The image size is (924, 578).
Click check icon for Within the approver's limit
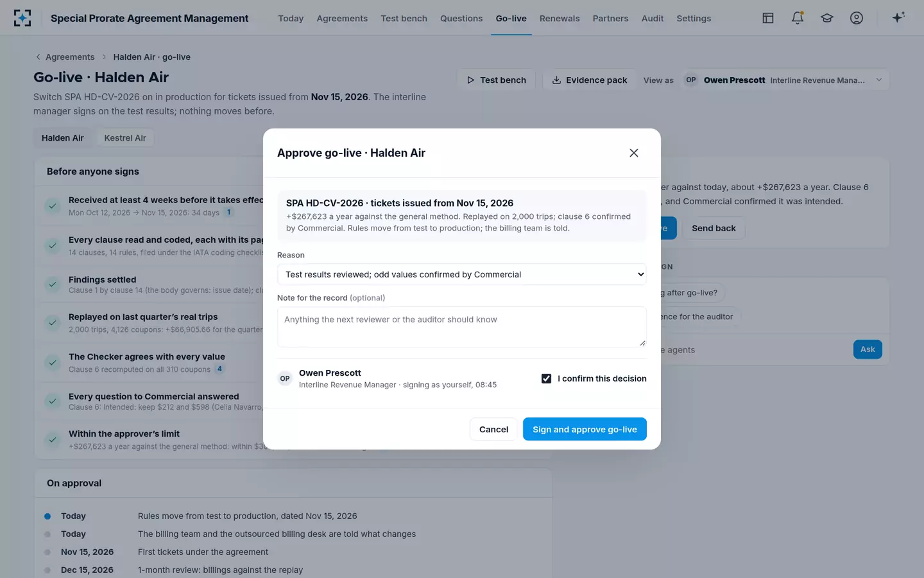click(x=52, y=440)
